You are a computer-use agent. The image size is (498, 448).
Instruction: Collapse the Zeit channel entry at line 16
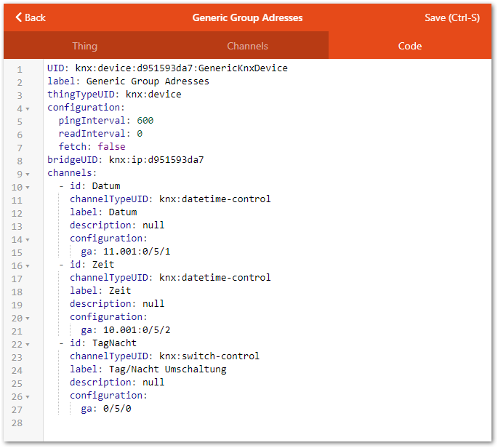point(28,266)
